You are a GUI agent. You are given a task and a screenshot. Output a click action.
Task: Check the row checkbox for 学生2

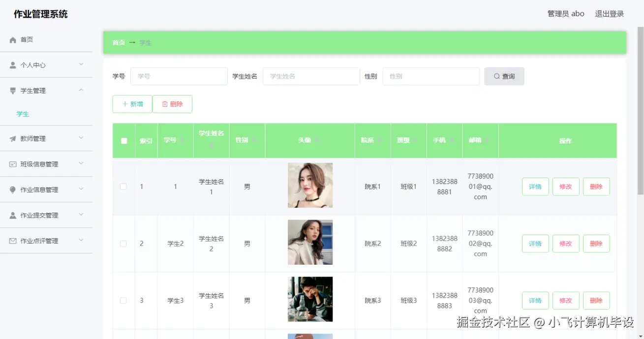[123, 244]
